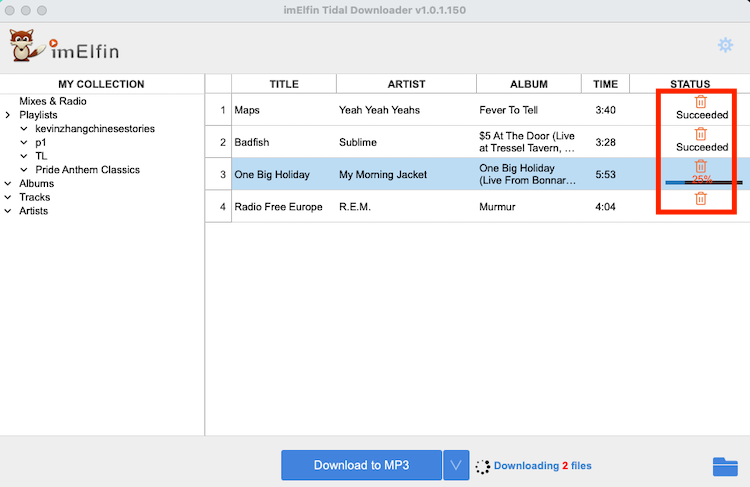The width and height of the screenshot is (750, 487).
Task: Open the output folder icon
Action: (725, 466)
